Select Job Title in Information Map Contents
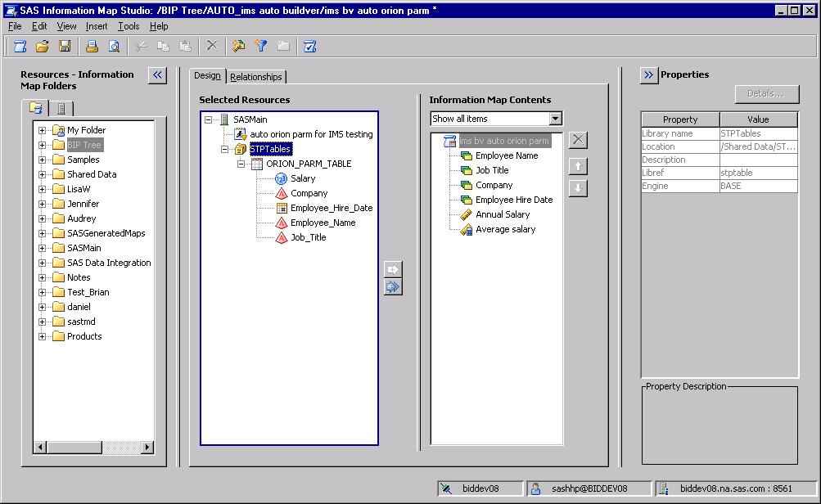Image resolution: width=821 pixels, height=504 pixels. point(492,170)
